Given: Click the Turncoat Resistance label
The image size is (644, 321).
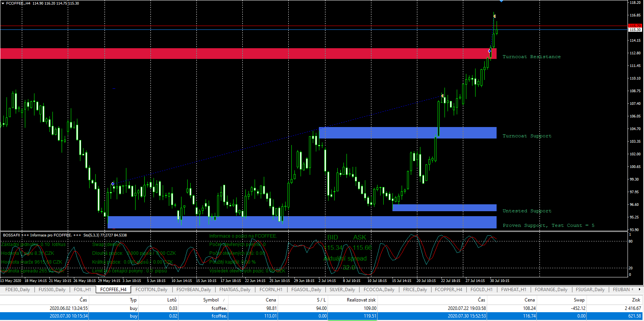Looking at the screenshot, I should 531,57.
